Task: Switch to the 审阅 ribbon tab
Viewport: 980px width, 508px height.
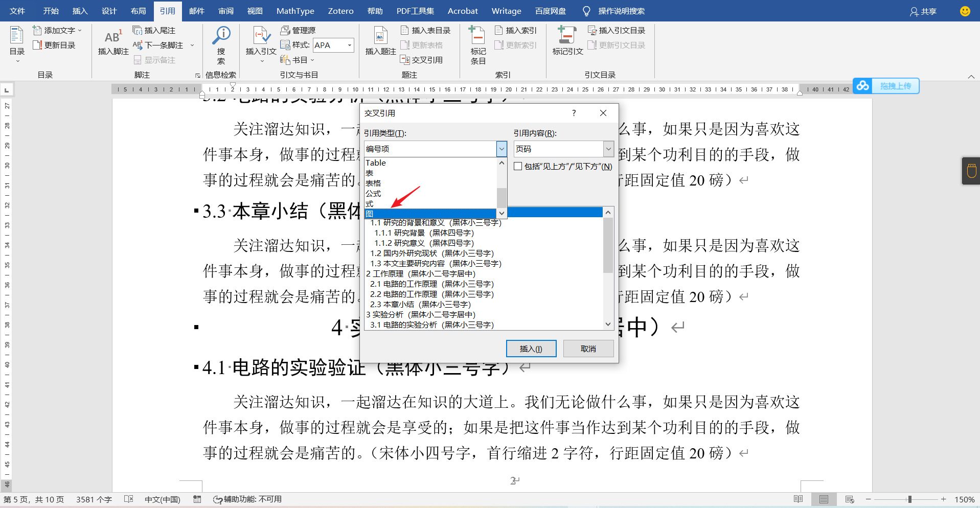Action: 225,11
